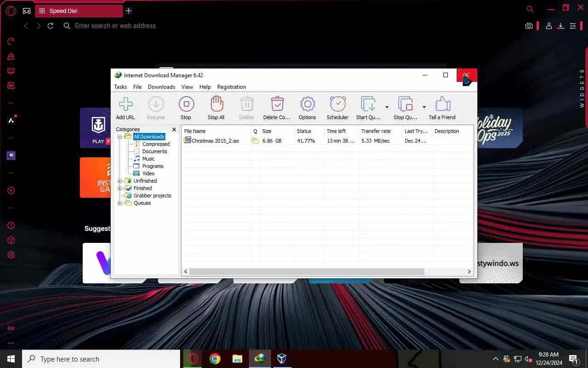The image size is (588, 368).
Task: Open Twitch in Opera sidebar
Action: click(x=11, y=155)
